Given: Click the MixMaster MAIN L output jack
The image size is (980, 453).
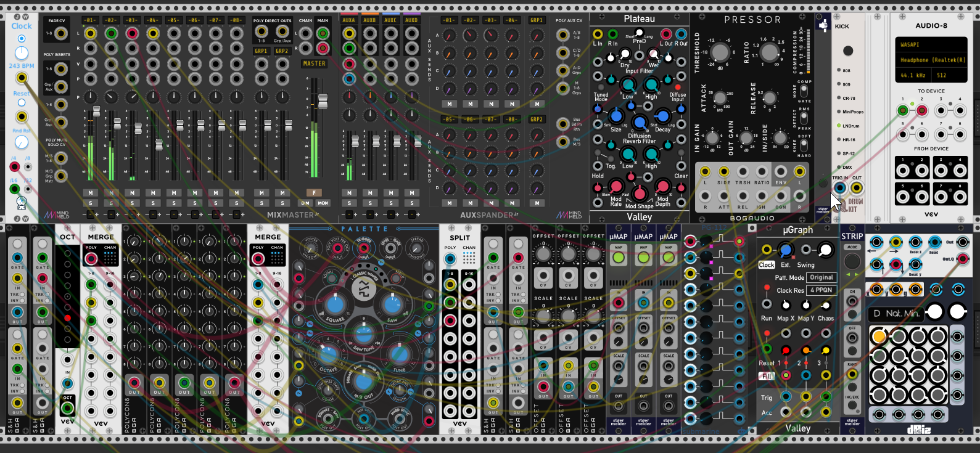Looking at the screenshot, I should pos(323,33).
